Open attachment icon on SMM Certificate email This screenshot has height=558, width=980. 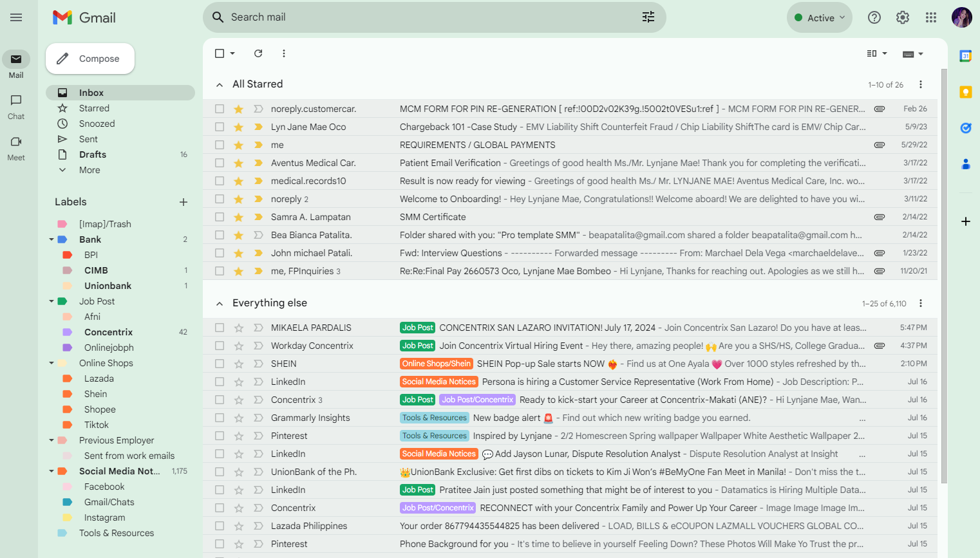tap(880, 217)
